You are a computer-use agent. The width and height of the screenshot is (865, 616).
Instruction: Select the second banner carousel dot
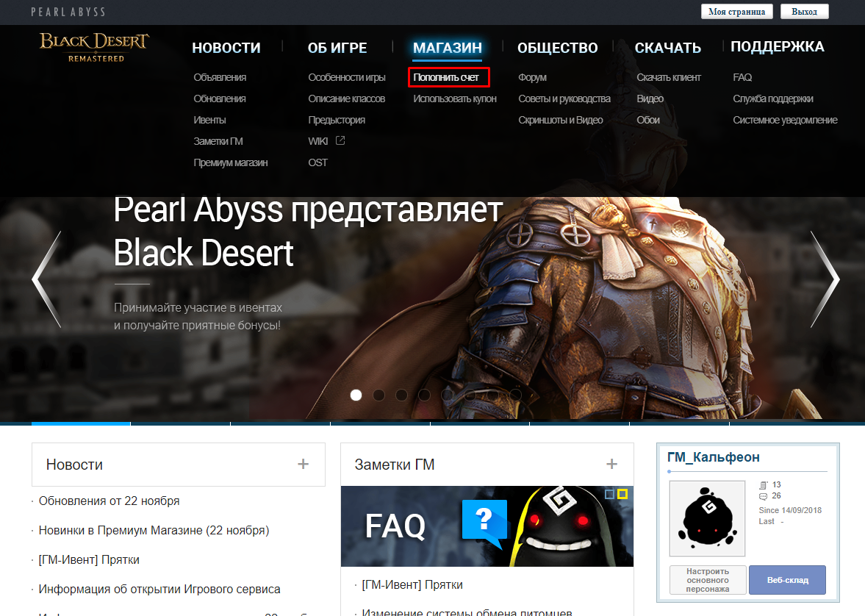[379, 395]
